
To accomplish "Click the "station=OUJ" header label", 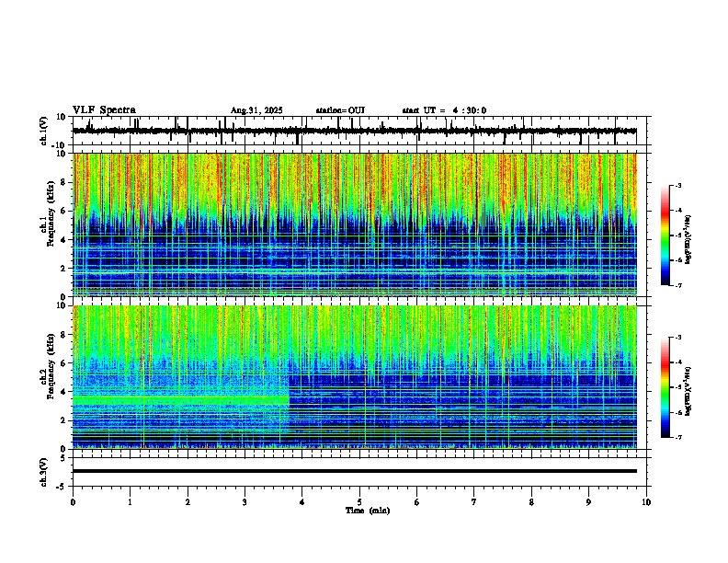I will [340, 110].
